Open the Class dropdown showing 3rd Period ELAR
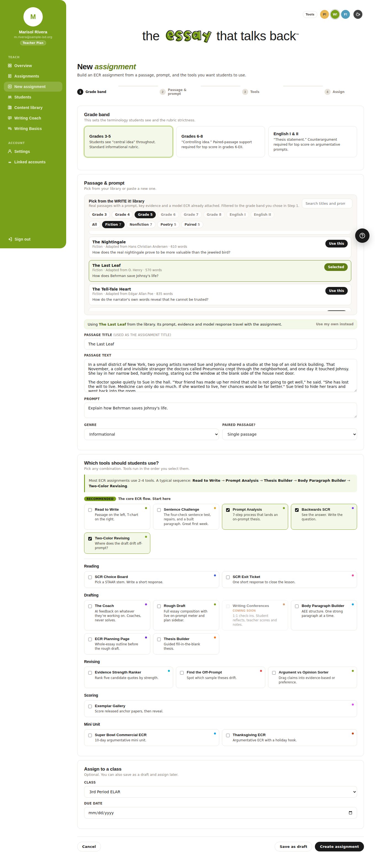 (220, 792)
